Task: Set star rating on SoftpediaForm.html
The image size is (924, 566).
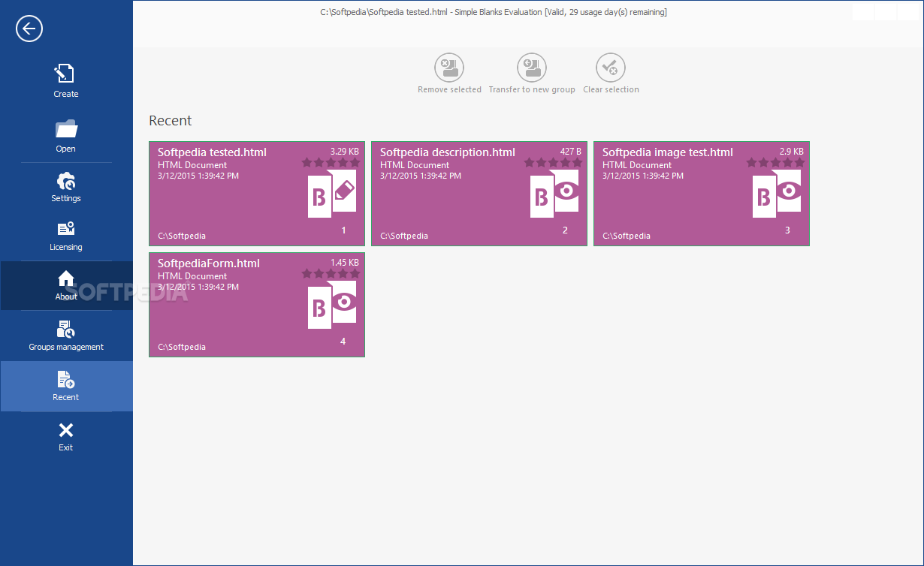Action: pos(331,273)
